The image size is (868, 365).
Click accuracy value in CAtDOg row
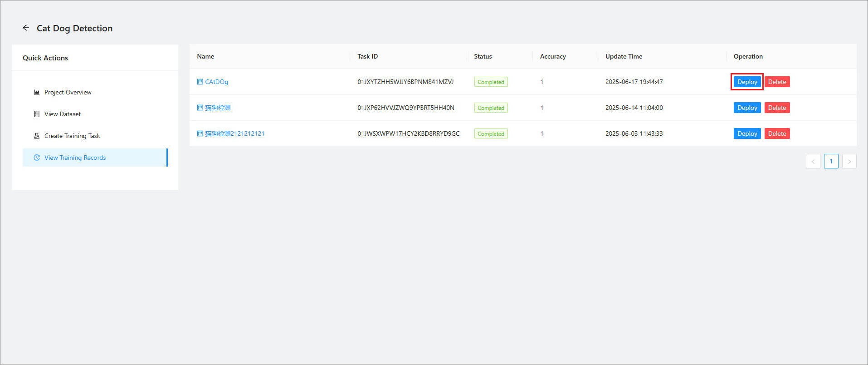pyautogui.click(x=541, y=82)
